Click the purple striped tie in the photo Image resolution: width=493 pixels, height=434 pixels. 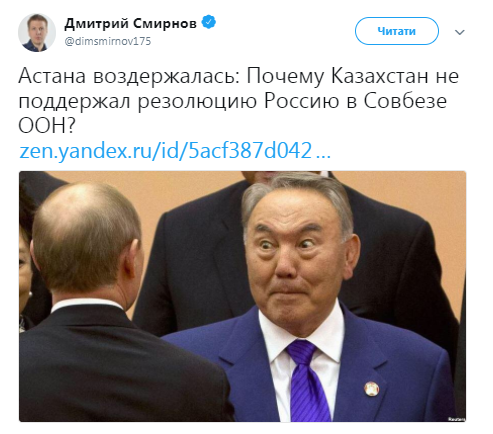(x=306, y=380)
